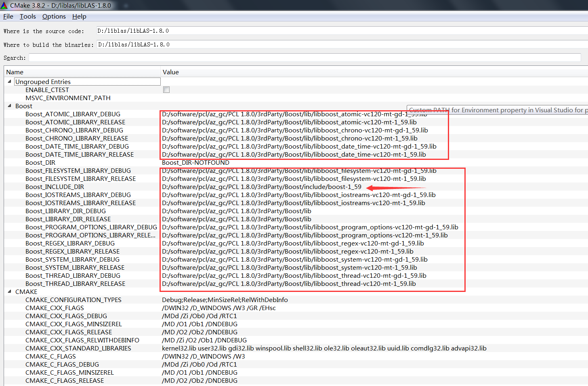Select Boost_LIBRARY_DIR_DEBUG entry
This screenshot has width=588, height=386.
coord(65,211)
